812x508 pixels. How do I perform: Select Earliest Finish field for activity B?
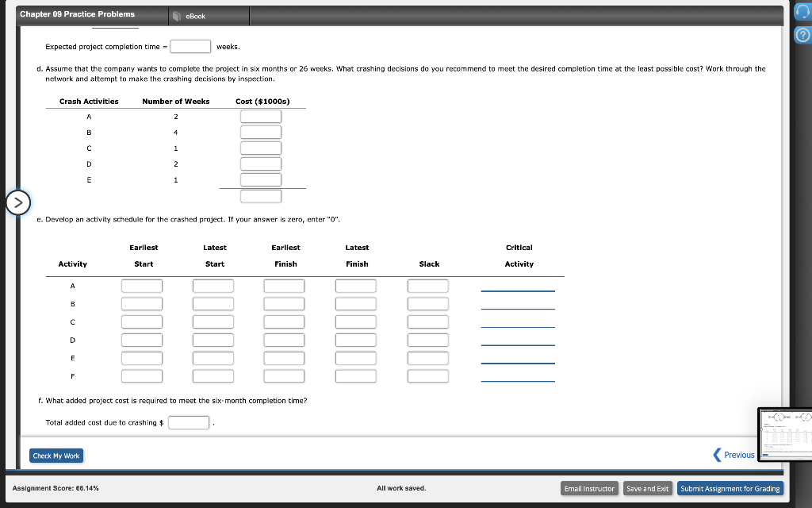[284, 304]
